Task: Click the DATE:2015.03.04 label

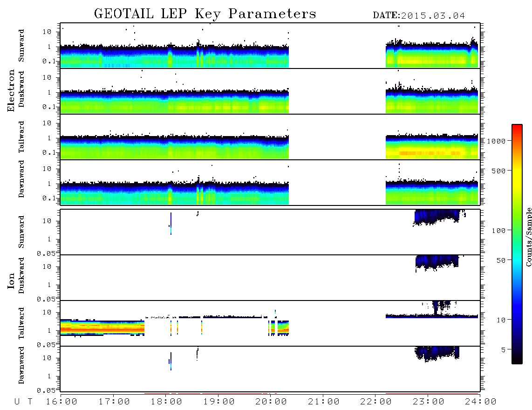Action: [419, 16]
